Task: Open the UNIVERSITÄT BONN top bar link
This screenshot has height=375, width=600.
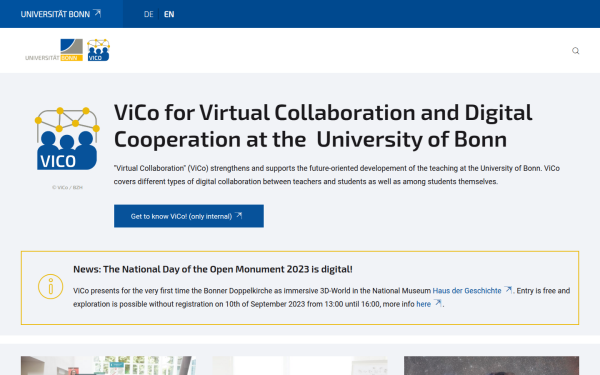Action: point(60,14)
